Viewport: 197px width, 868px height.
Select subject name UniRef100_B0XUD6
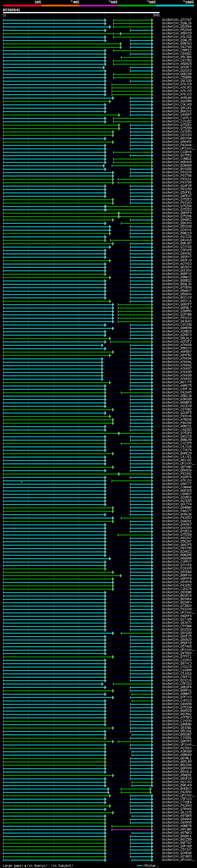click(x=177, y=169)
